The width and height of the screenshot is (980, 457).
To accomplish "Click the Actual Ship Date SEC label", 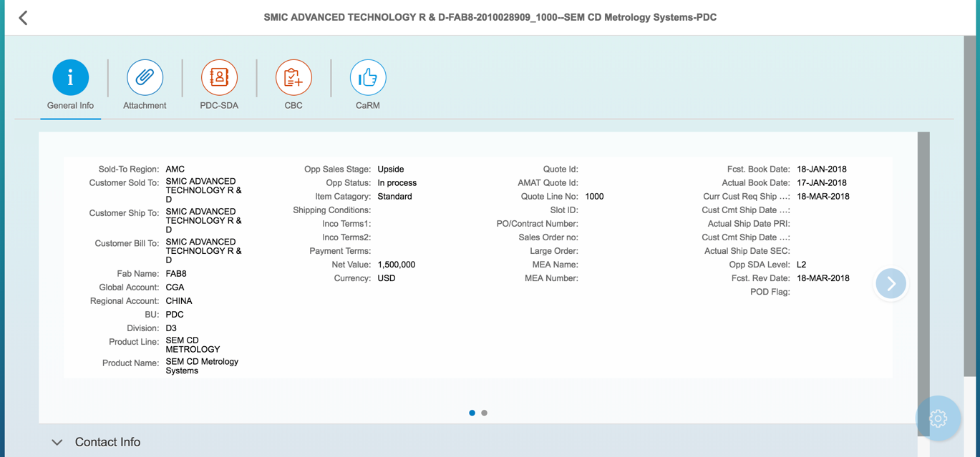I will click(x=747, y=251).
